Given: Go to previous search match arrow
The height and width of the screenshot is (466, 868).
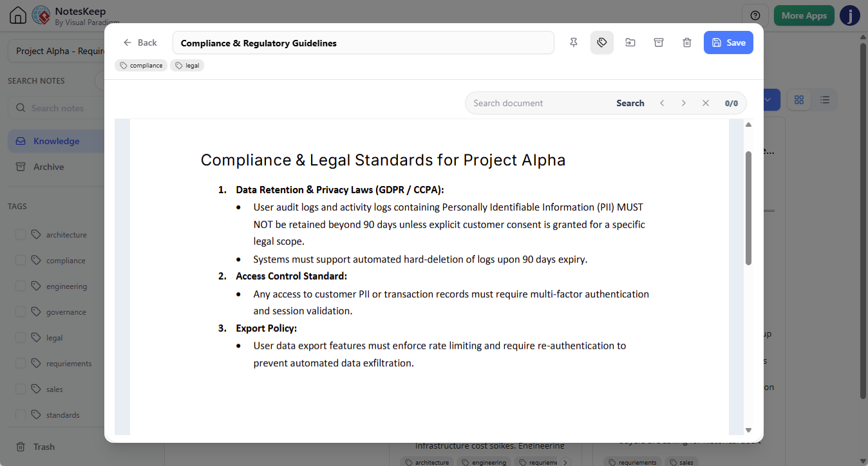Looking at the screenshot, I should pyautogui.click(x=662, y=103).
